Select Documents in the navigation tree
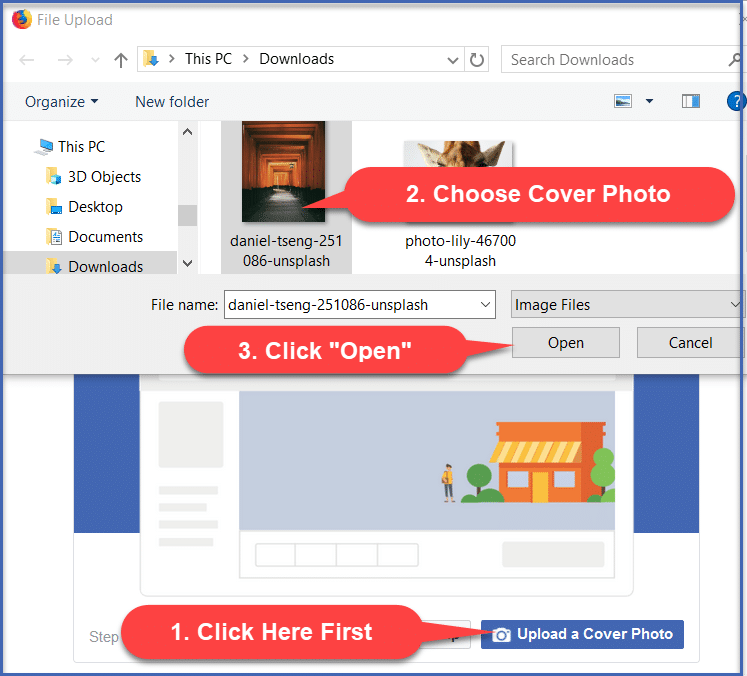Viewport: 747px width, 676px height. [x=105, y=237]
